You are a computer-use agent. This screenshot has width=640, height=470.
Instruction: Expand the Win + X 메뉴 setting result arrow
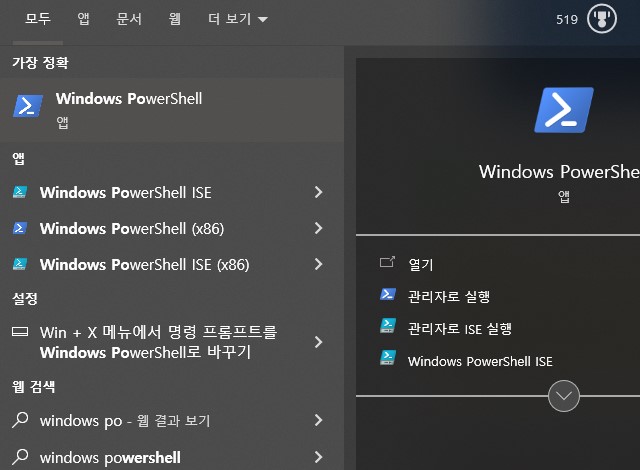coord(318,342)
